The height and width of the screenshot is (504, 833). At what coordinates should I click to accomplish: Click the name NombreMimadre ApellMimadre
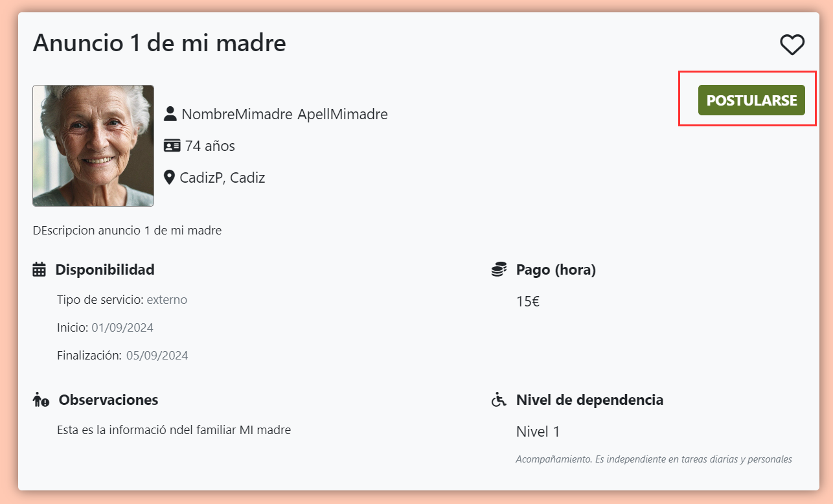pos(284,115)
